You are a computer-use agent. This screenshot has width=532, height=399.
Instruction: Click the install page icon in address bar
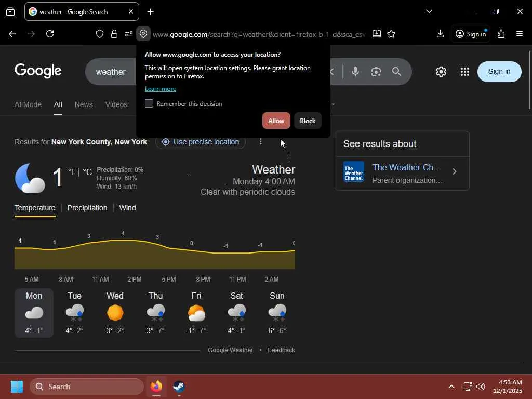pos(376,34)
